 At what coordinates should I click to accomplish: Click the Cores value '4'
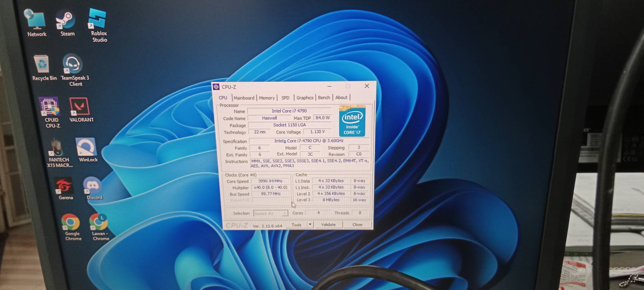point(318,213)
